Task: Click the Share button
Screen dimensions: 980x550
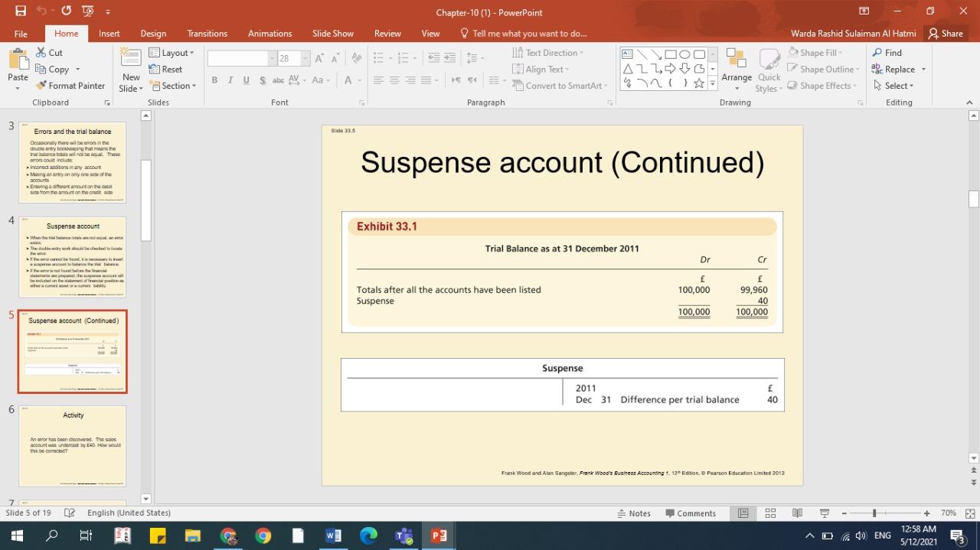Action: click(945, 34)
